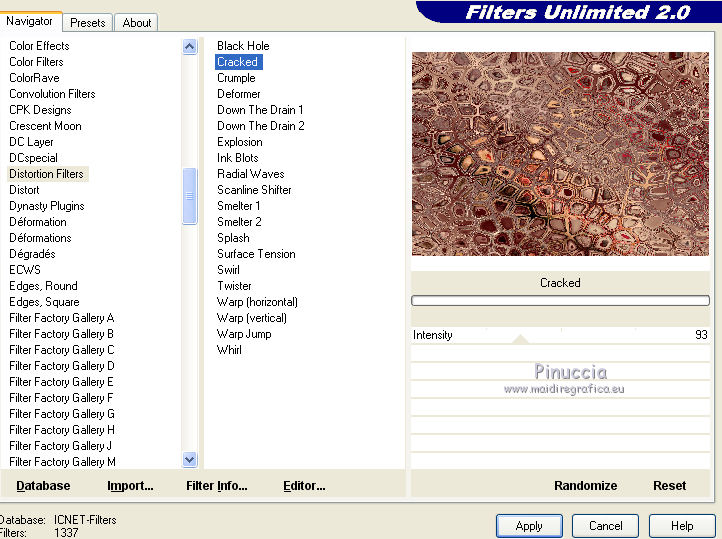Open the Help button
The width and height of the screenshot is (722, 539).
[681, 526]
